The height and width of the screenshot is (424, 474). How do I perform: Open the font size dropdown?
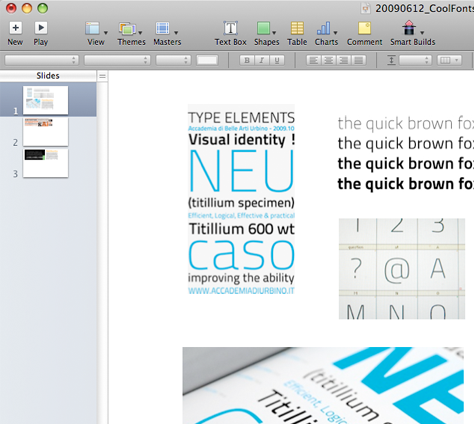pos(173,60)
